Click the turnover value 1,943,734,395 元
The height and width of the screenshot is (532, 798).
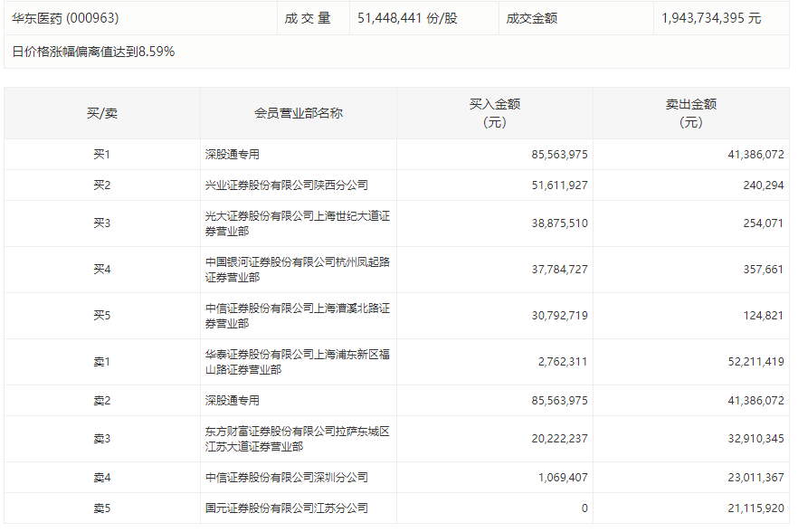711,18
